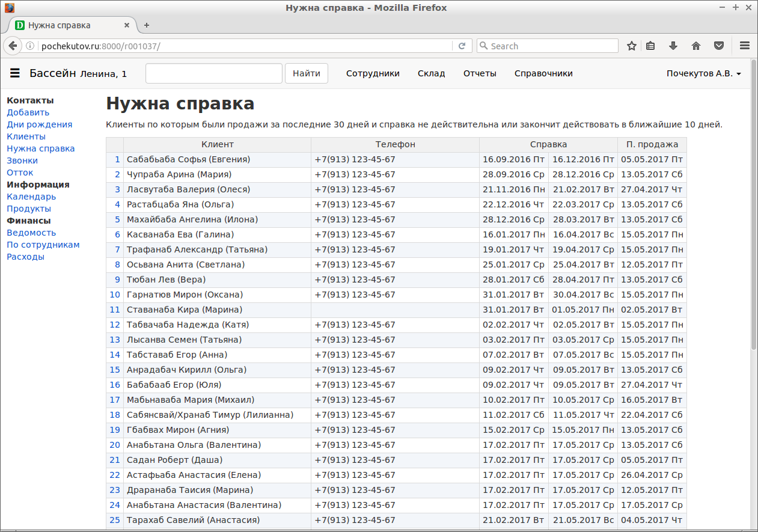Click phone number in Гарнатюв Мирон row
The image size is (758, 532).
[x=355, y=295]
